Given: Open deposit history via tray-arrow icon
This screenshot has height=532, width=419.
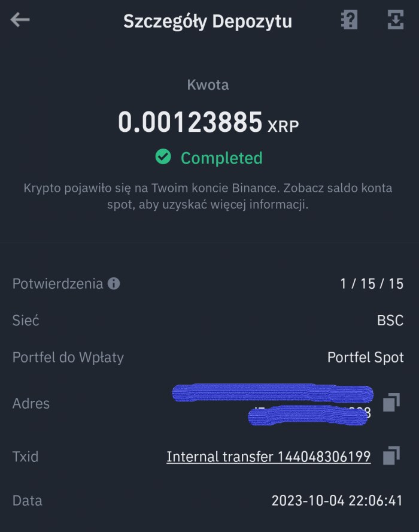Looking at the screenshot, I should (x=394, y=20).
